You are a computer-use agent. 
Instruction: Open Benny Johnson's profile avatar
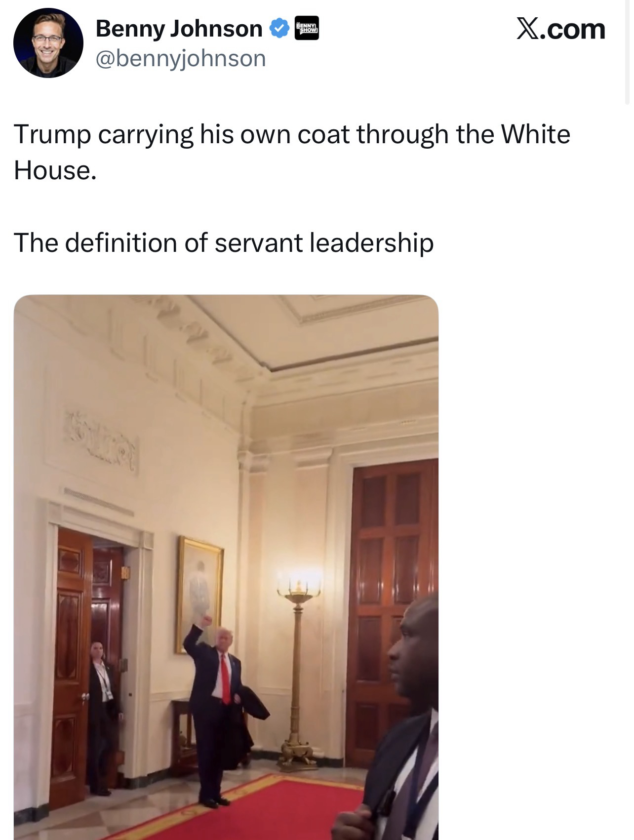click(x=48, y=43)
